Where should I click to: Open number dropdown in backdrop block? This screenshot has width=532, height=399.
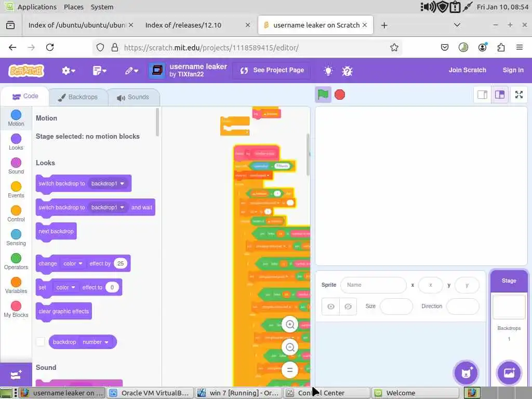pos(96,342)
